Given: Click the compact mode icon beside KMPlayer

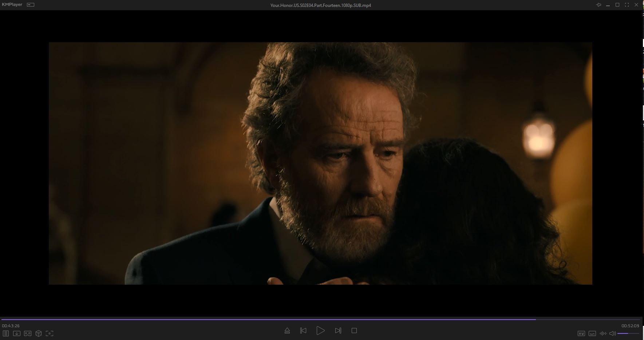Looking at the screenshot, I should point(31,5).
